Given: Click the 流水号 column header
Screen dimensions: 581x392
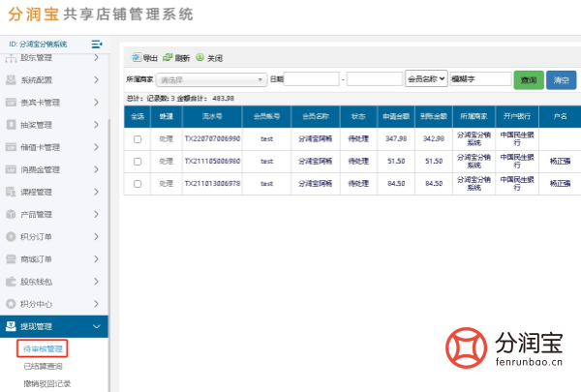Looking at the screenshot, I should [212, 116].
